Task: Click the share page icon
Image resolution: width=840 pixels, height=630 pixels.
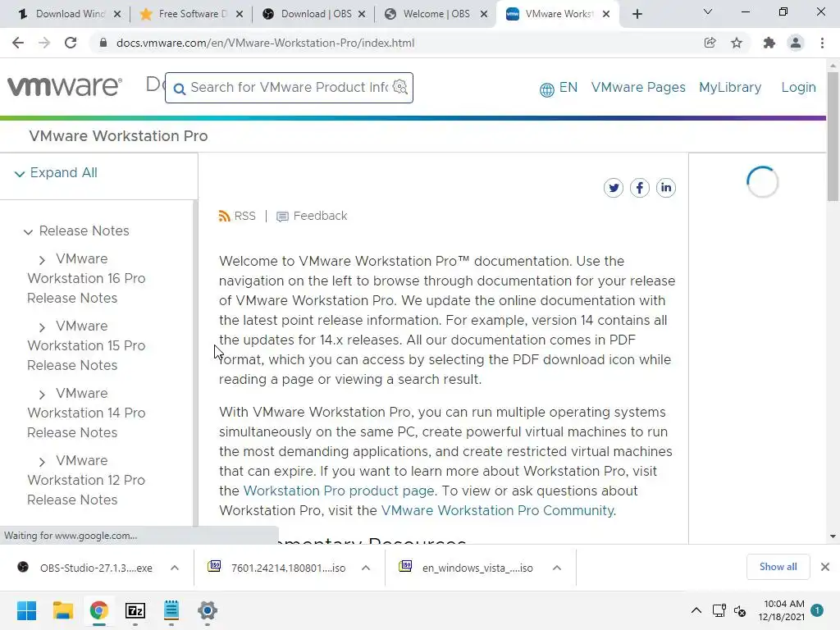Action: [710, 43]
